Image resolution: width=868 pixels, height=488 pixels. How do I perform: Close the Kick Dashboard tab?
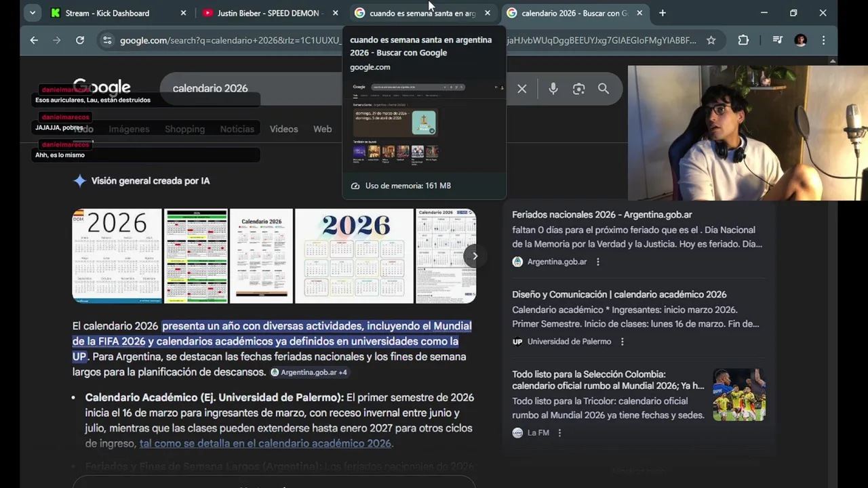point(183,13)
